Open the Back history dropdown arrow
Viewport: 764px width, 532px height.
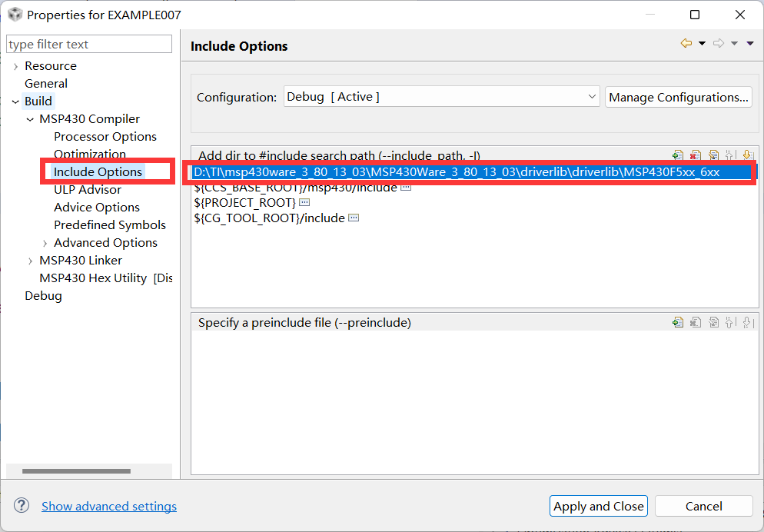[x=702, y=44]
